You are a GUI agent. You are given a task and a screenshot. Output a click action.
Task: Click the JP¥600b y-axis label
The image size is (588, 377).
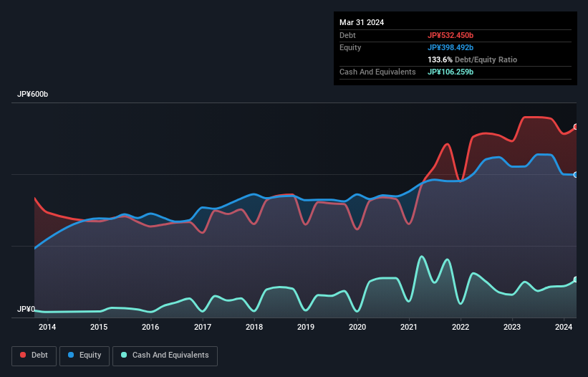32,95
